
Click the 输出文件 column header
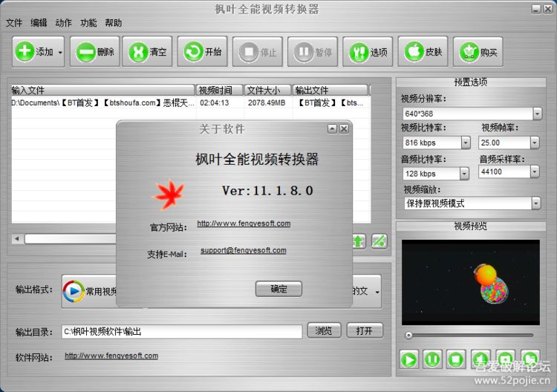330,90
